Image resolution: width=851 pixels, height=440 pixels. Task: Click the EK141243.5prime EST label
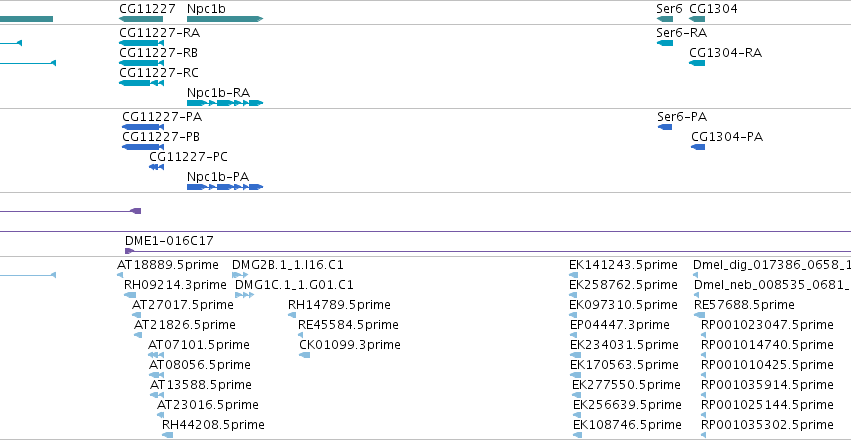pyautogui.click(x=623, y=265)
